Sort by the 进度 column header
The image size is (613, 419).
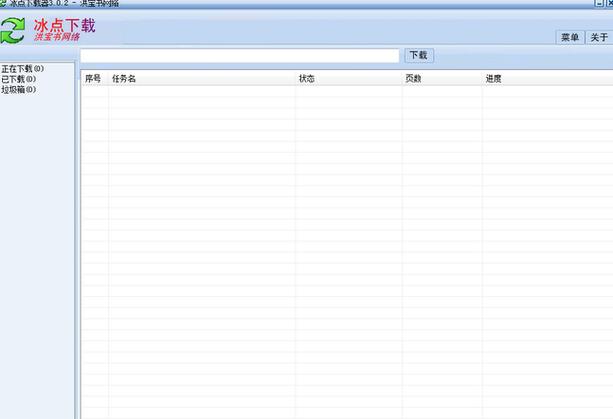pyautogui.click(x=548, y=79)
